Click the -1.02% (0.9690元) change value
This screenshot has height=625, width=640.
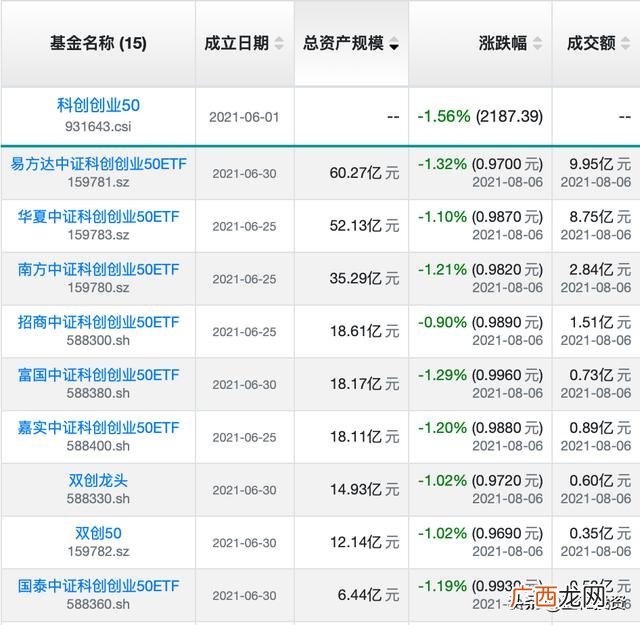tap(480, 533)
